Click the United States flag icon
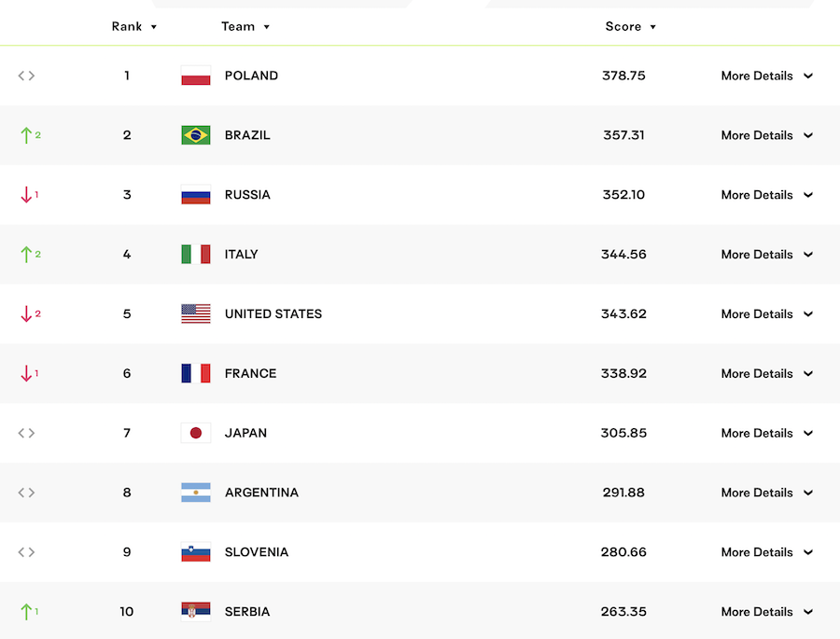Viewport: 840px width, 639px height. [x=196, y=313]
